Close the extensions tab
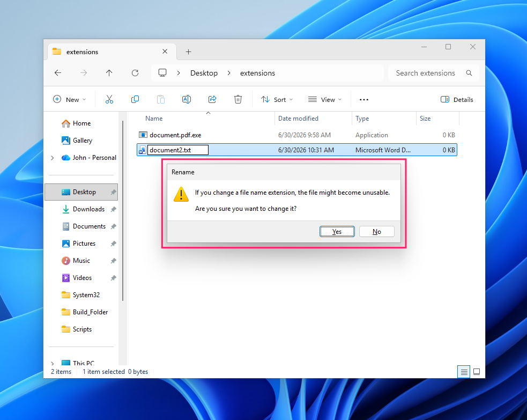This screenshot has width=527, height=420. coord(165,51)
